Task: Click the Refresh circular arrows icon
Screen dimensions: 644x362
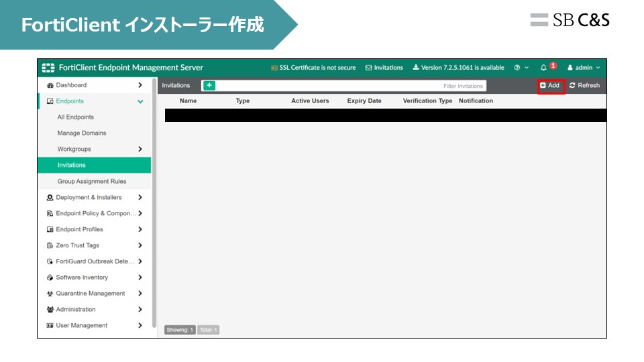Action: click(572, 85)
